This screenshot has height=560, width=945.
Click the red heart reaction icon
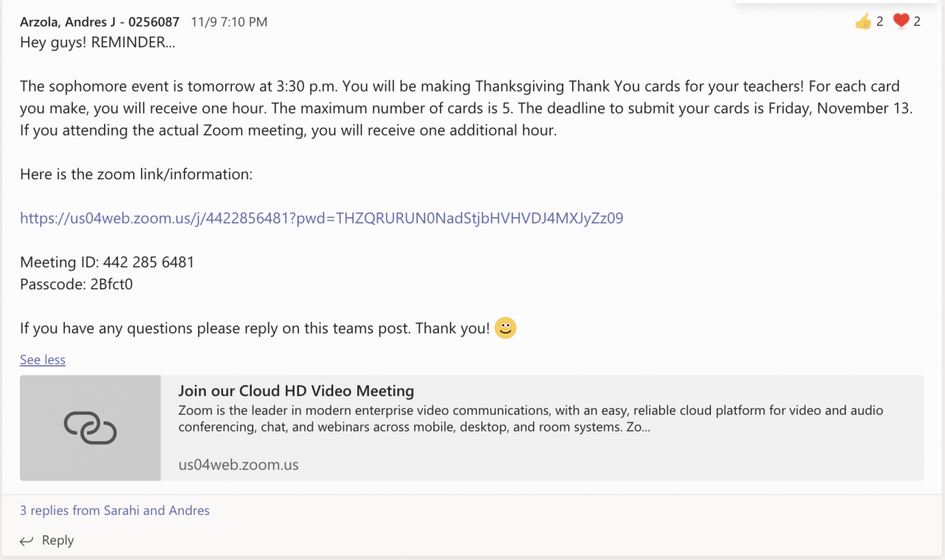click(901, 22)
